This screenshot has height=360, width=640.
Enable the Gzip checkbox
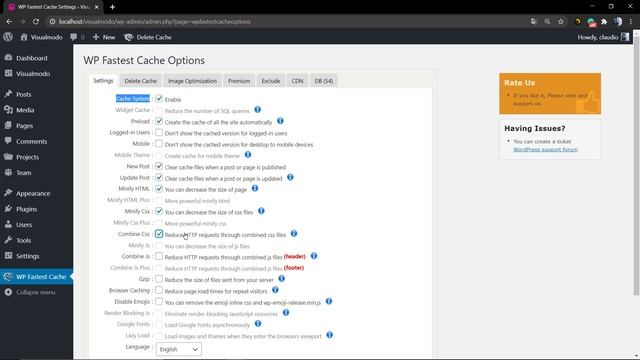click(x=159, y=279)
